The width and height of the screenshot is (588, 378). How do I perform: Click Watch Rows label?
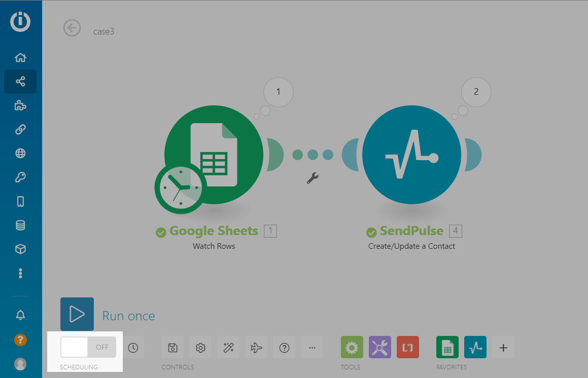214,246
